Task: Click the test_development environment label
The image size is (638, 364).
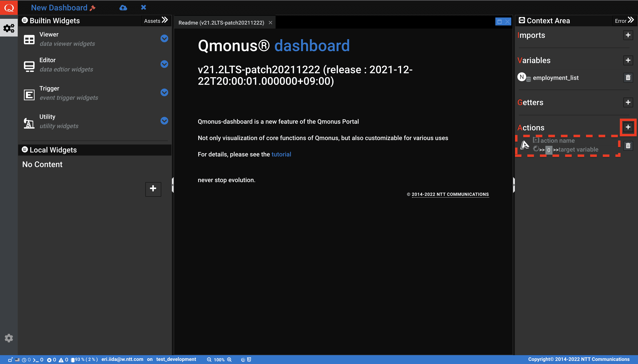Action: (176, 359)
